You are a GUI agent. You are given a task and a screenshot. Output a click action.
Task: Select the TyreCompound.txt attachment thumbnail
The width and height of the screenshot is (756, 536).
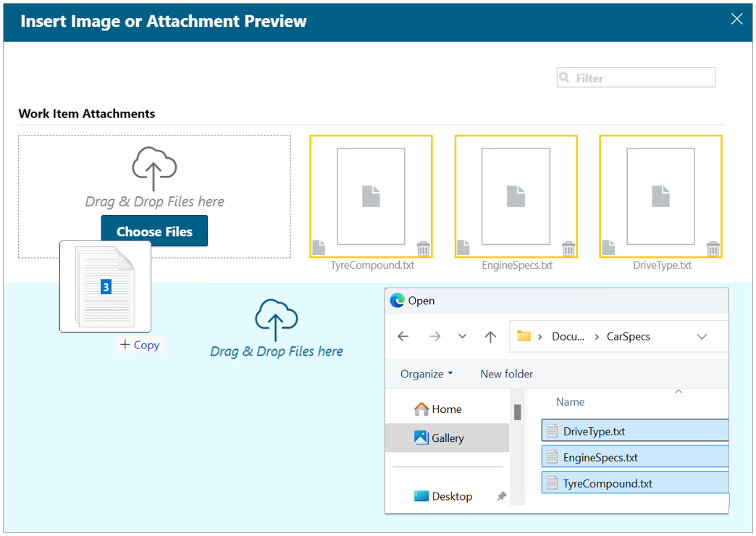pyautogui.click(x=371, y=196)
